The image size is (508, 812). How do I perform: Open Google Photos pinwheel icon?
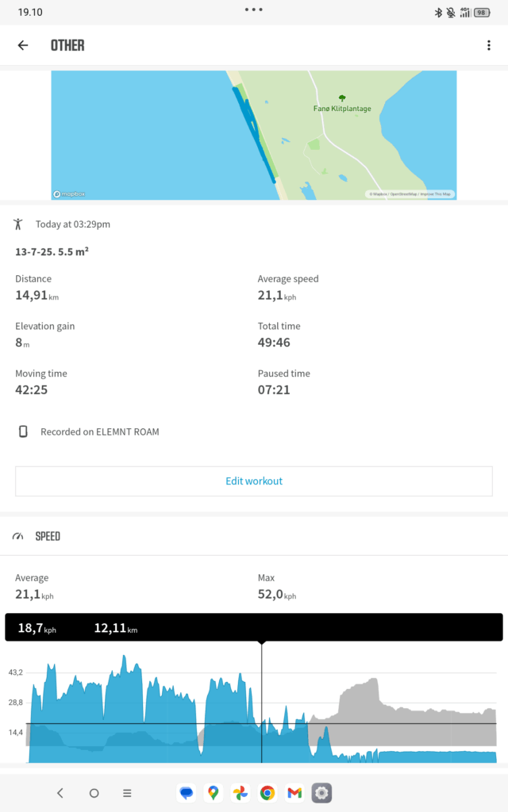pyautogui.click(x=240, y=793)
